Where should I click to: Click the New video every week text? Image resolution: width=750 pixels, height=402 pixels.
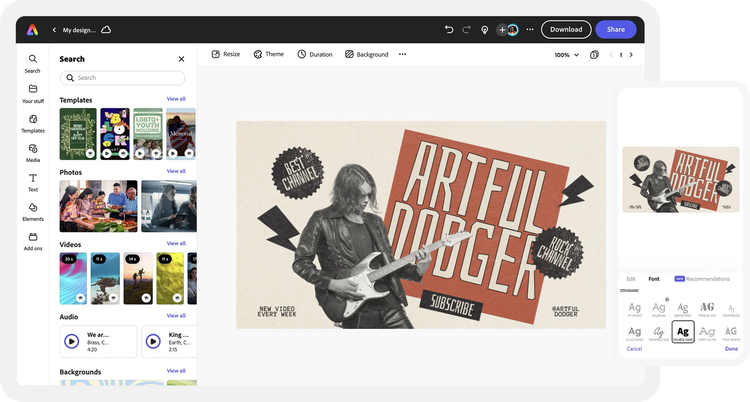[x=277, y=312]
